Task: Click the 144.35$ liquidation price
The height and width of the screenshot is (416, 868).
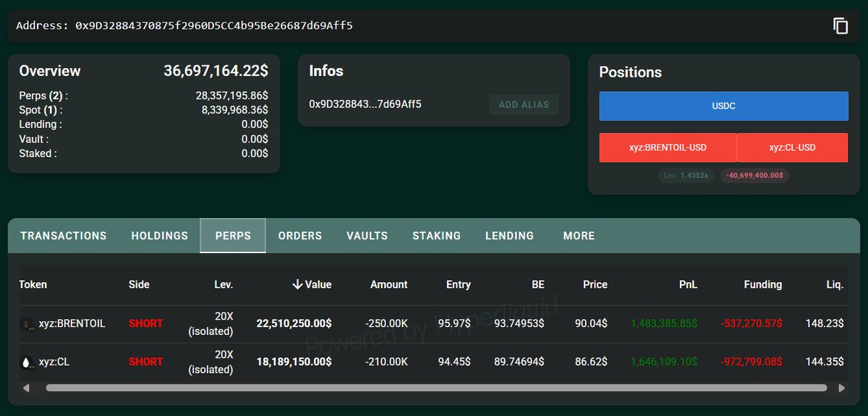Action: (x=825, y=362)
